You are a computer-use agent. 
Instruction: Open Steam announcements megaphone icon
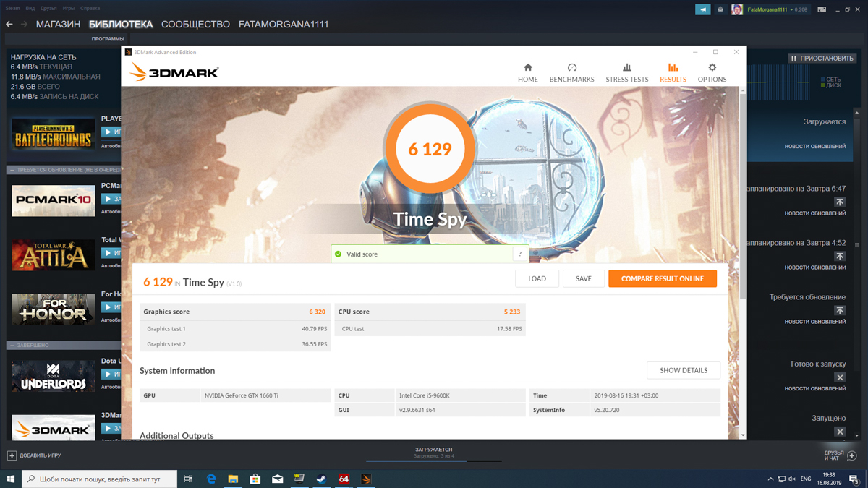tap(702, 9)
